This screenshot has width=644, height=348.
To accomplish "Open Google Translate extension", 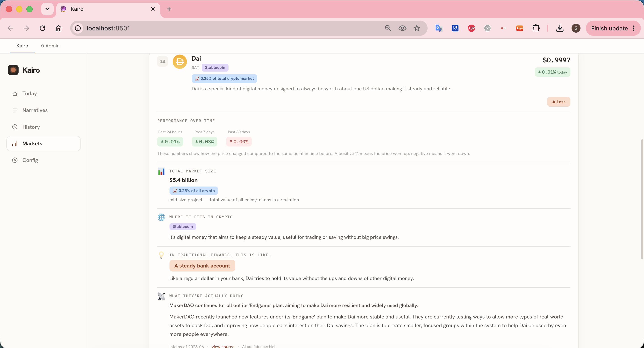I will tap(439, 28).
